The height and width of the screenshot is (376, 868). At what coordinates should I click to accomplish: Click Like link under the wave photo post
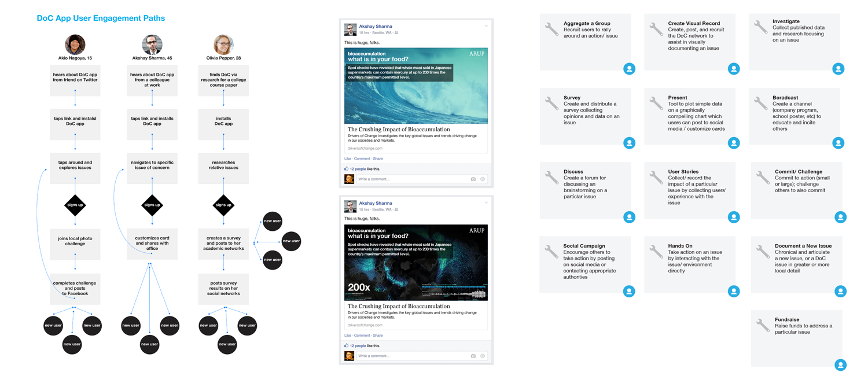(x=348, y=158)
